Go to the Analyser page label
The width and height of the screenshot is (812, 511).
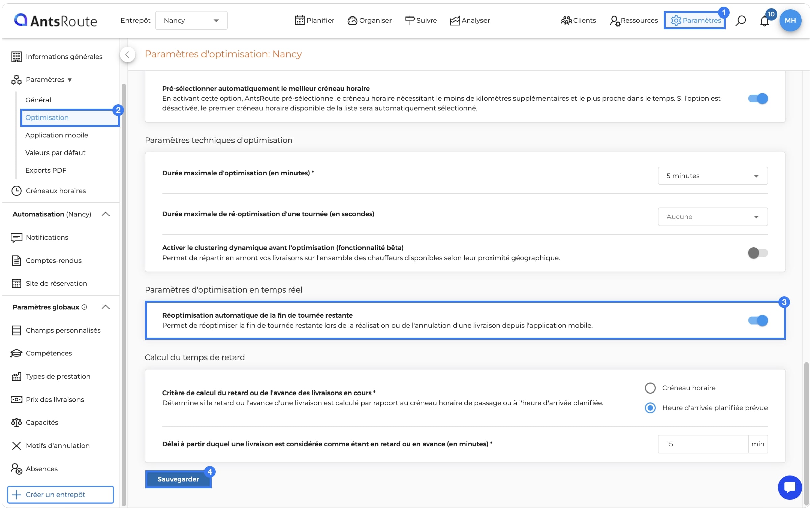[x=475, y=21]
